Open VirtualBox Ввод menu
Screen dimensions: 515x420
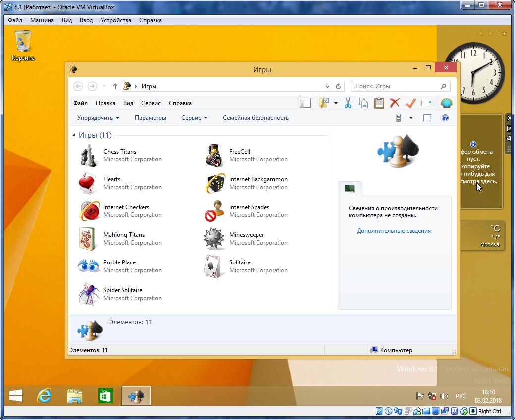86,20
